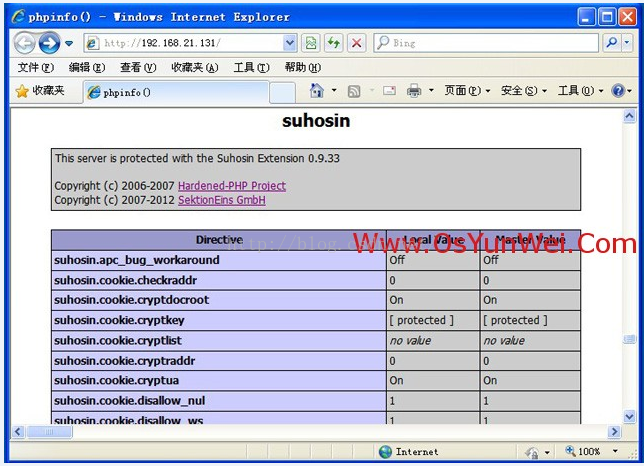Print the page with the printer icon
Viewport: 644px width, 466px height.
coord(414,91)
